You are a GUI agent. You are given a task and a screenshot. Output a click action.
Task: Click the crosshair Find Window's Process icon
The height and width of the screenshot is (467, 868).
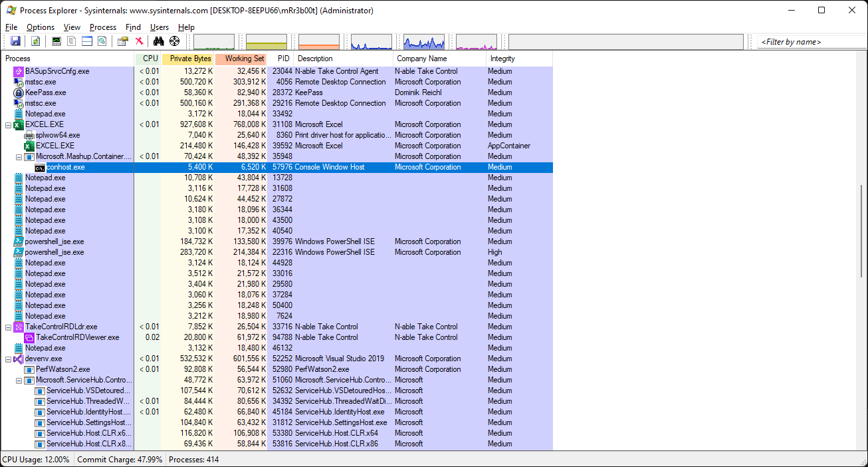click(x=175, y=41)
